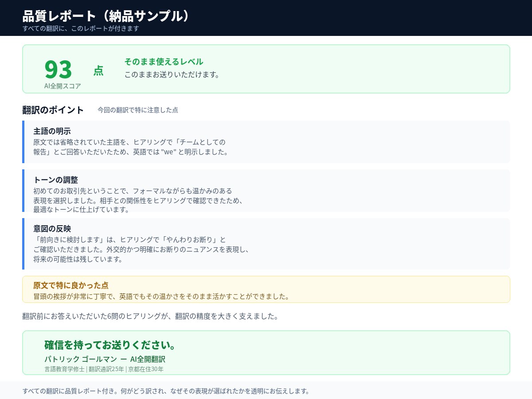532x399 pixels.
Task: Click the description mentioning "we" と明示しました
Action: click(x=131, y=147)
